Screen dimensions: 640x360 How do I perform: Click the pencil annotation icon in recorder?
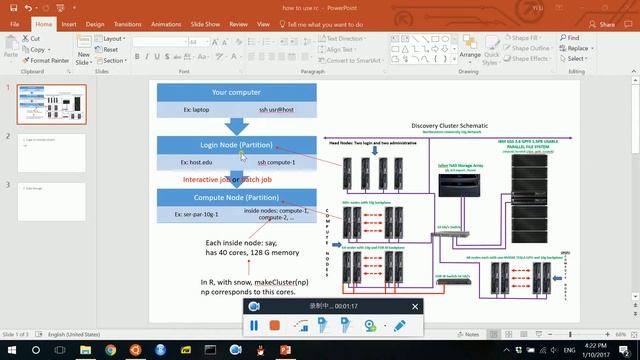click(x=400, y=325)
